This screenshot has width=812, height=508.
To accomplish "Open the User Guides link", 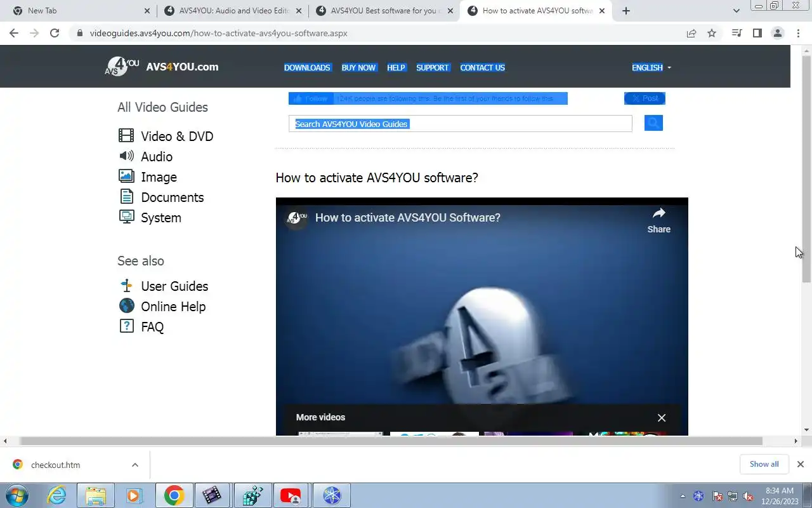I will (174, 286).
